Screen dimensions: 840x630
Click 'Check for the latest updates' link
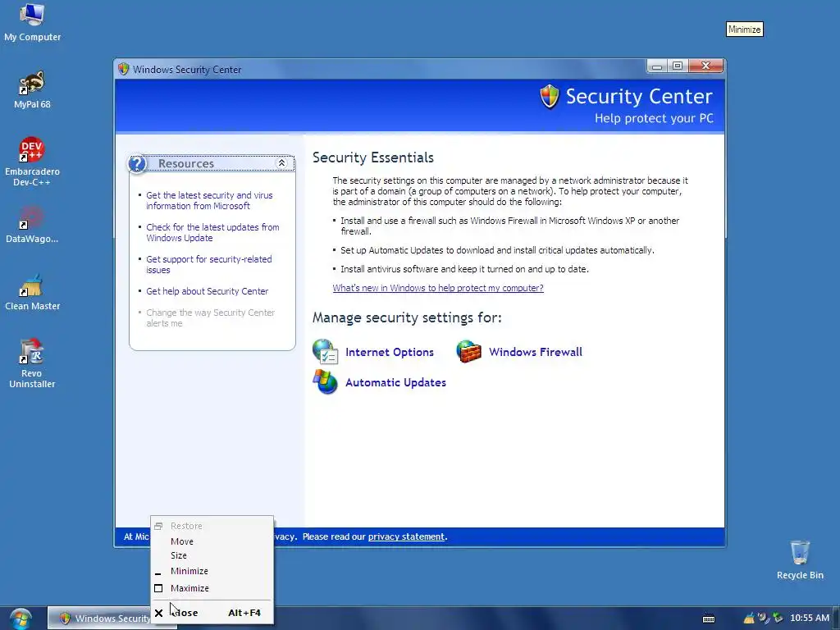click(x=212, y=232)
